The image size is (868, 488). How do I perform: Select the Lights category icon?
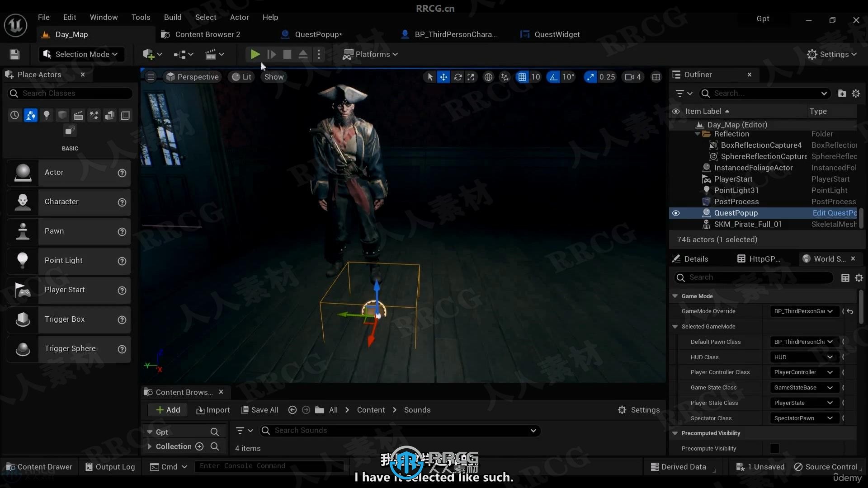tap(46, 115)
